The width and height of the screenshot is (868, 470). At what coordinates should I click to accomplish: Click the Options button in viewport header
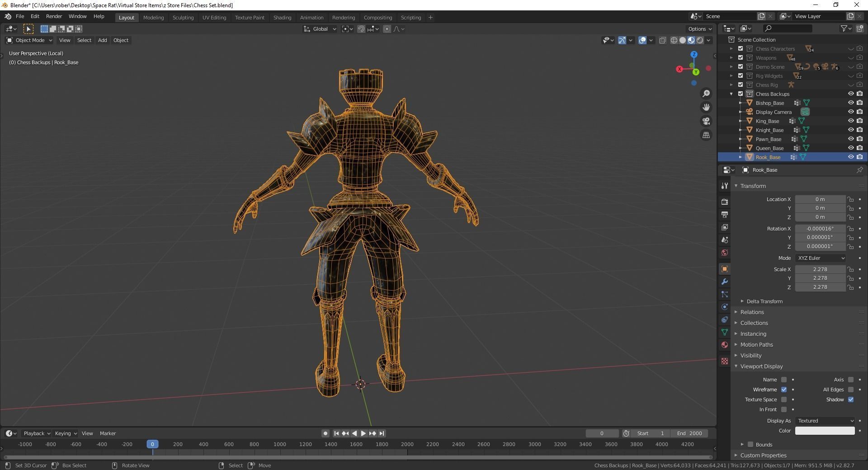pyautogui.click(x=699, y=29)
